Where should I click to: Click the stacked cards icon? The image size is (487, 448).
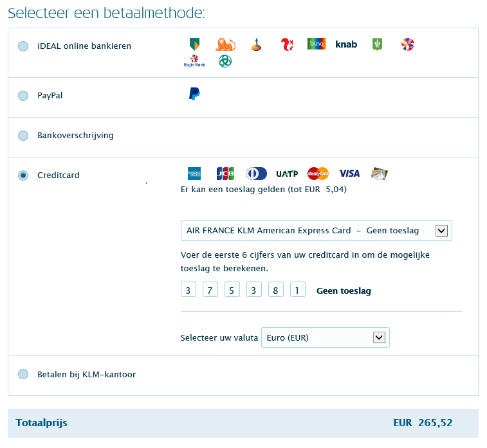pos(379,174)
